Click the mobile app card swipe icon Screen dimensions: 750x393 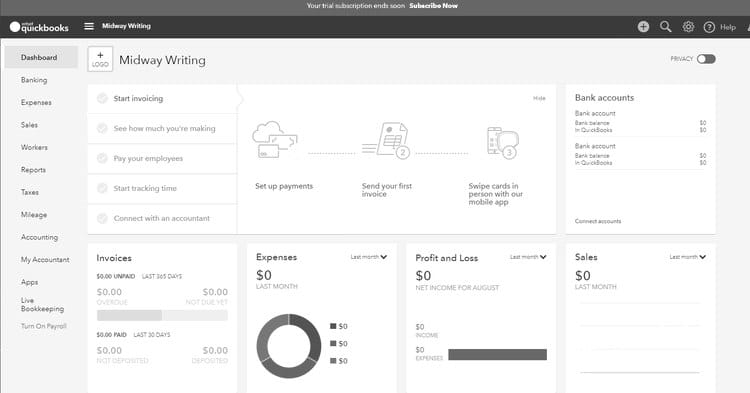point(503,142)
